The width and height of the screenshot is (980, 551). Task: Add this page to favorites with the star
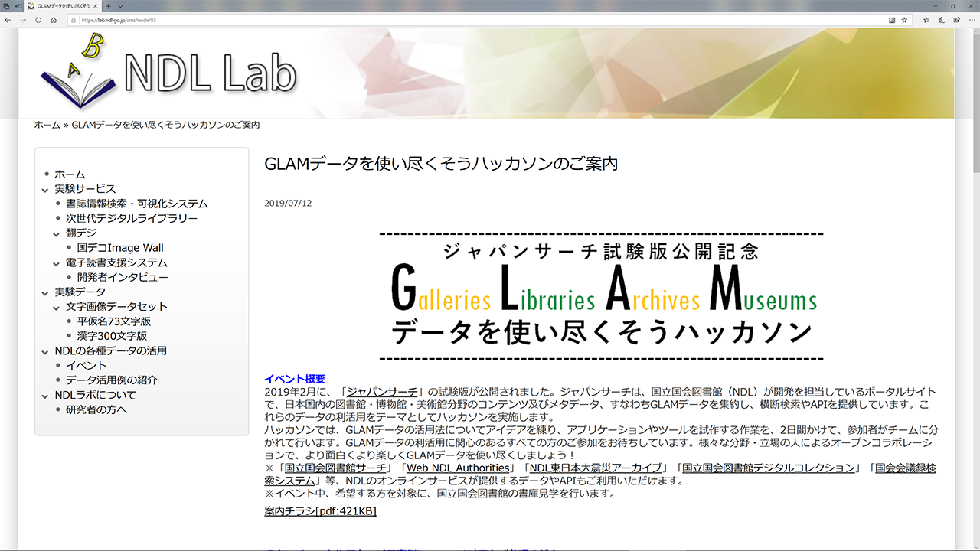point(905,20)
